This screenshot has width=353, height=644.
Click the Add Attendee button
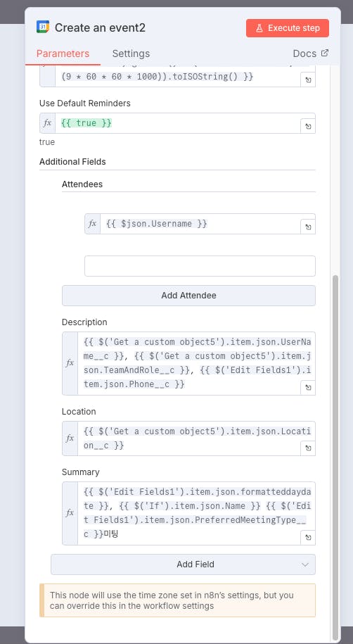[189, 296]
